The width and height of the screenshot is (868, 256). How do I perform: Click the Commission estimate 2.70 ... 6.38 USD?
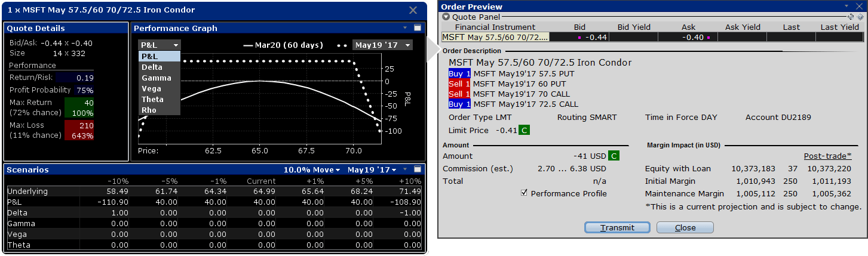tap(573, 169)
